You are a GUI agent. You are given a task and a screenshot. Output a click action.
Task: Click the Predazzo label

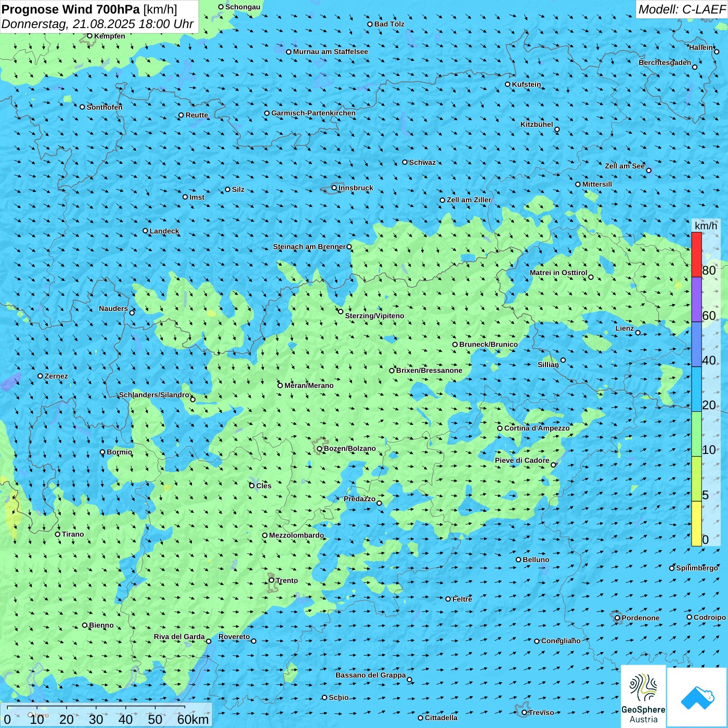pos(359,499)
